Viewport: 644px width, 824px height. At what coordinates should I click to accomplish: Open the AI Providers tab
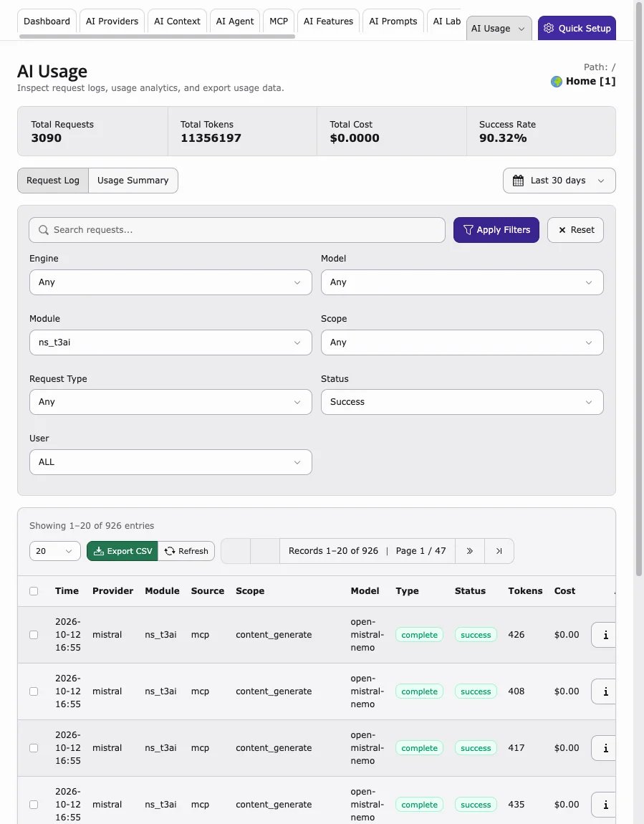(112, 21)
